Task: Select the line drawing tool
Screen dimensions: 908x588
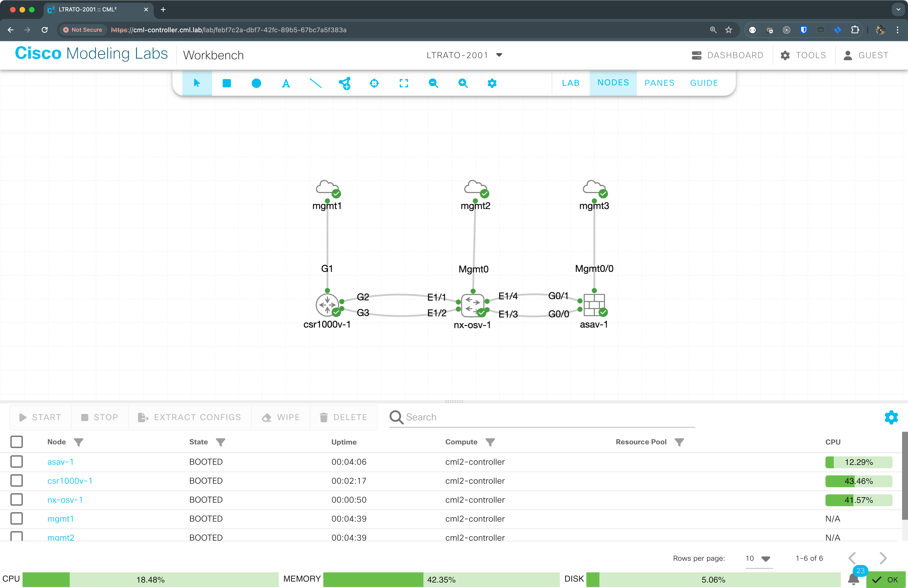Action: click(x=315, y=83)
